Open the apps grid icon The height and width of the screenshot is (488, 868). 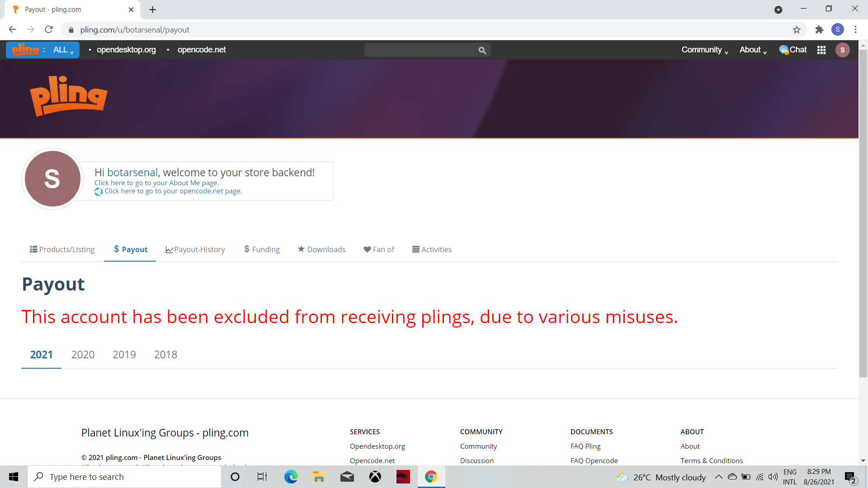coord(821,50)
